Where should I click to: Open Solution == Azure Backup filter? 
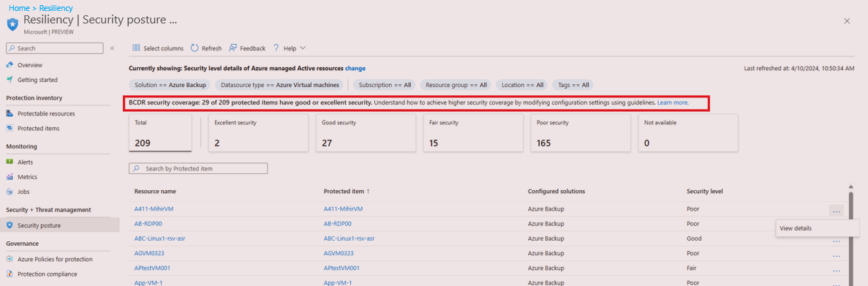pyautogui.click(x=170, y=85)
